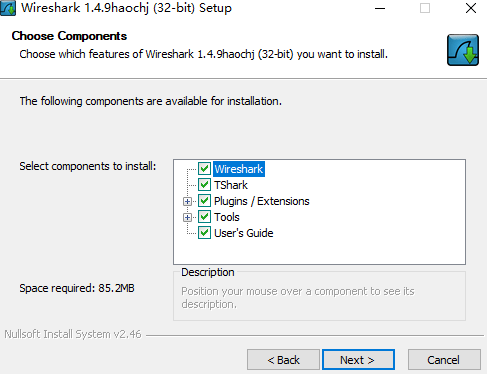Minimize the setup window
Image resolution: width=487 pixels, height=374 pixels.
click(x=380, y=8)
